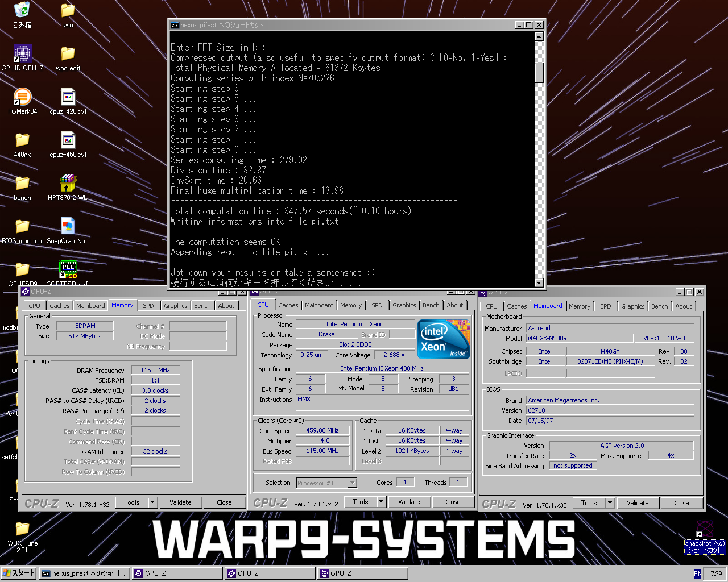This screenshot has height=582, width=728.
Task: Launch CPUID CPU-Z desktop shortcut
Action: [x=22, y=53]
